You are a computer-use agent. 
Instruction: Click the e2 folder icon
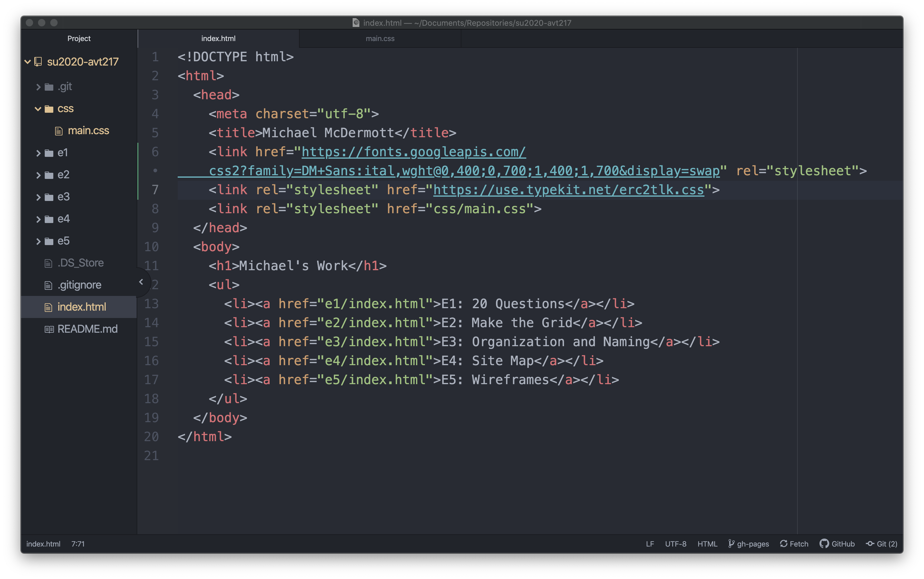pyautogui.click(x=49, y=175)
